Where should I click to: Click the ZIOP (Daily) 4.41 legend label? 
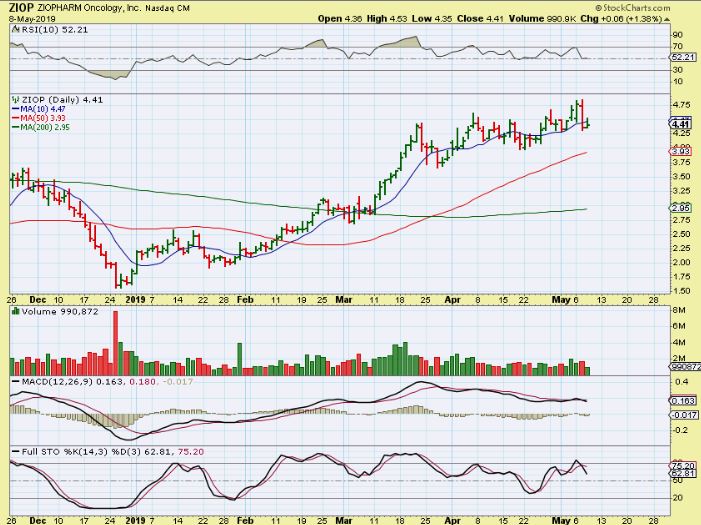[x=63, y=100]
